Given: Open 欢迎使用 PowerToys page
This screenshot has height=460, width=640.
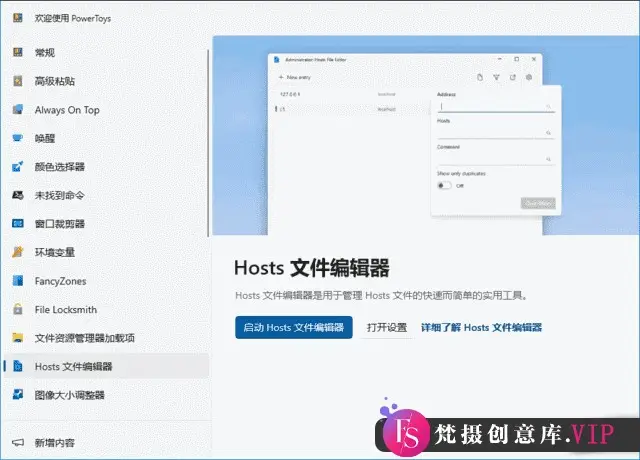Looking at the screenshot, I should (106, 18).
